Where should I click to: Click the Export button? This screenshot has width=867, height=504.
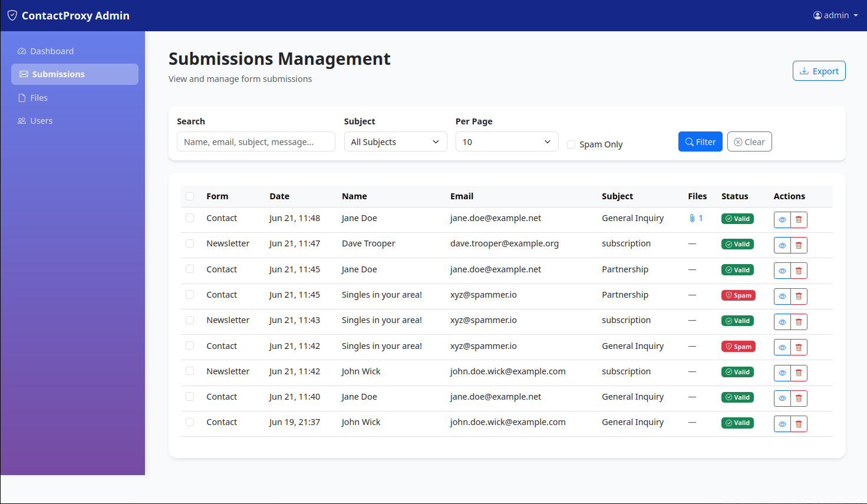click(x=819, y=70)
